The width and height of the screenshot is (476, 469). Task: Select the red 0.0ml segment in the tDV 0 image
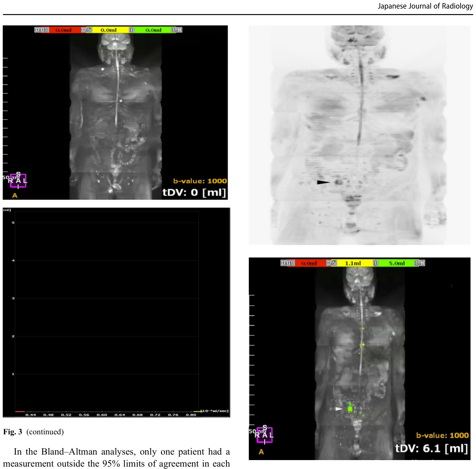(64, 30)
